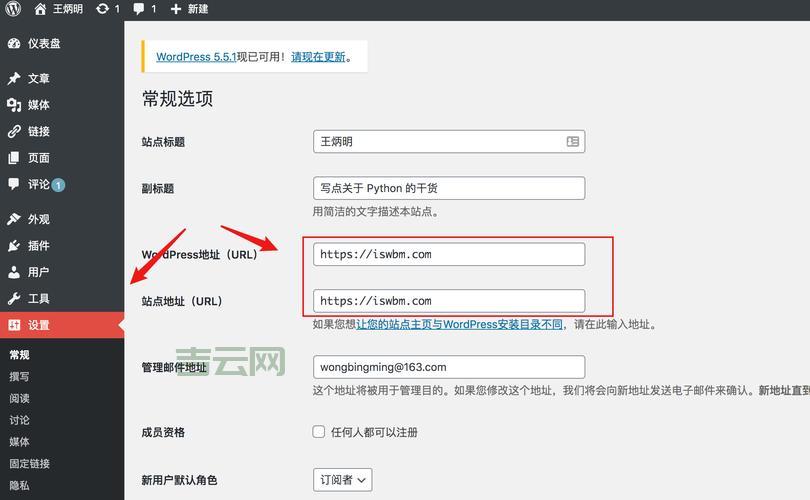Screen dimensions: 810x500
Task: Click the WordPress 5.5.1 link
Action: [x=196, y=57]
